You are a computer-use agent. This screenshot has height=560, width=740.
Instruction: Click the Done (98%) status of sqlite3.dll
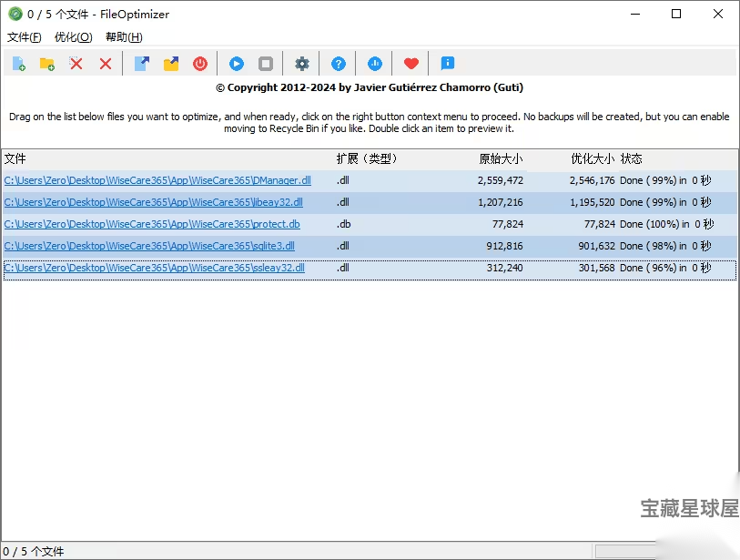(x=665, y=246)
